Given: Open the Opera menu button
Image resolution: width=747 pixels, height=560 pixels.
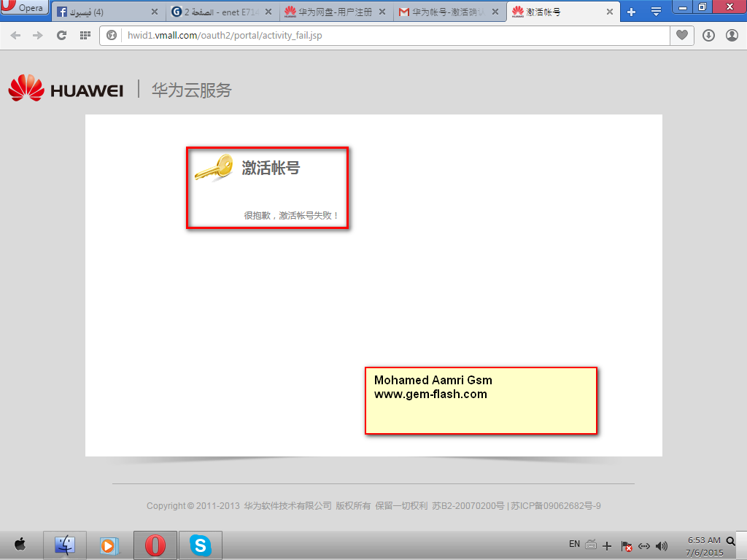Looking at the screenshot, I should pyautogui.click(x=24, y=7).
